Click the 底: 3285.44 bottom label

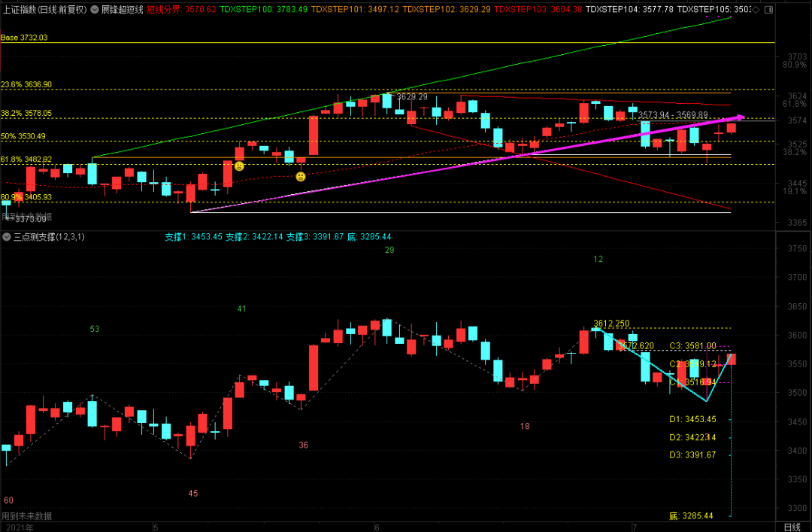[x=692, y=516]
